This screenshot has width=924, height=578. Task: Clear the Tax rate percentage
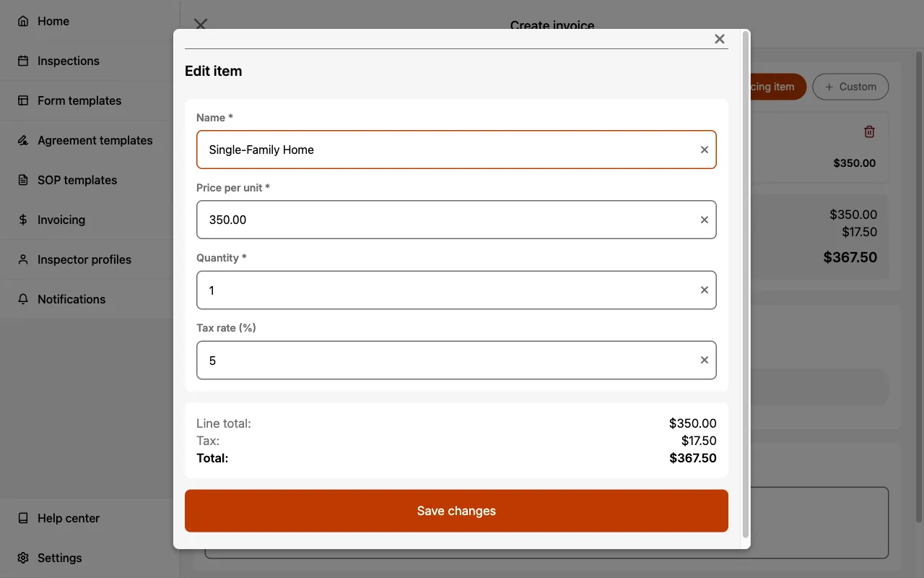[704, 360]
